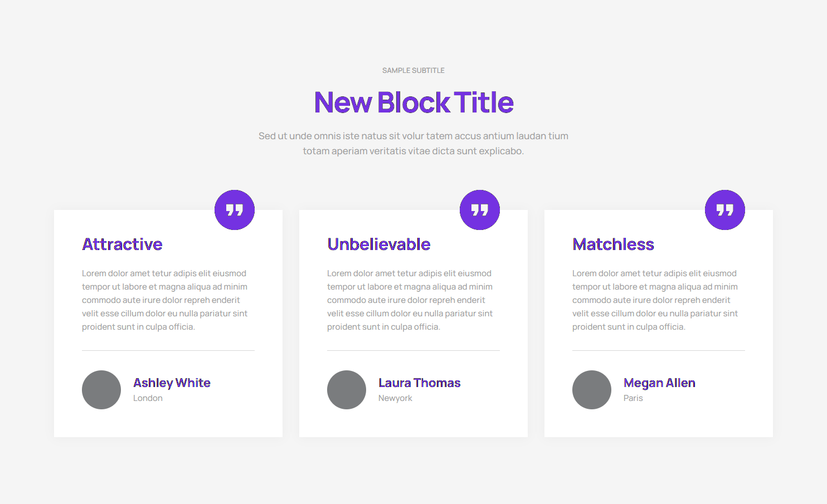This screenshot has height=504, width=827.
Task: Open the Megan Allen author name
Action: [659, 383]
